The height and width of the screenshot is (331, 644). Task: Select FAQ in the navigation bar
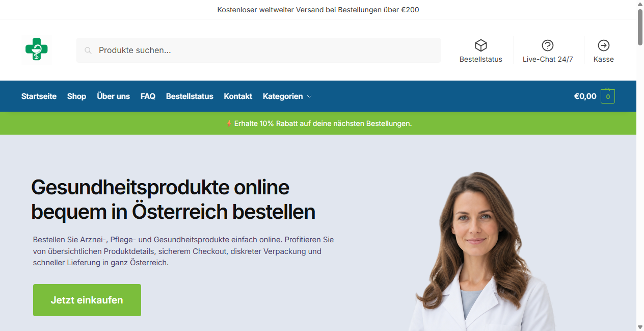click(148, 96)
